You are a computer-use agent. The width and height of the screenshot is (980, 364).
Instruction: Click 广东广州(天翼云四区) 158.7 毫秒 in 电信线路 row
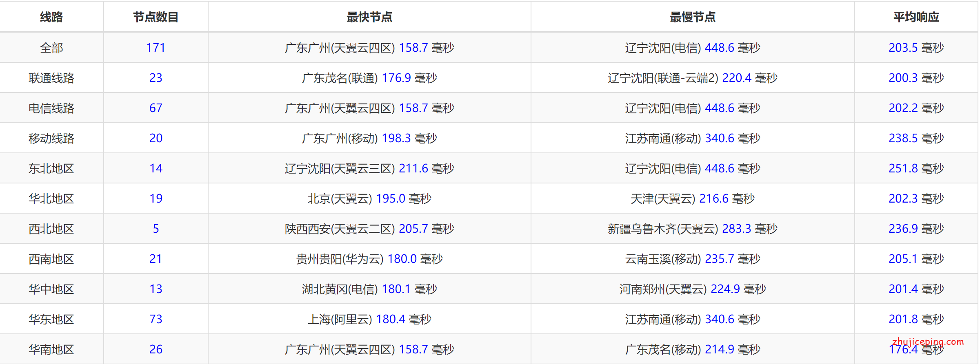(369, 108)
